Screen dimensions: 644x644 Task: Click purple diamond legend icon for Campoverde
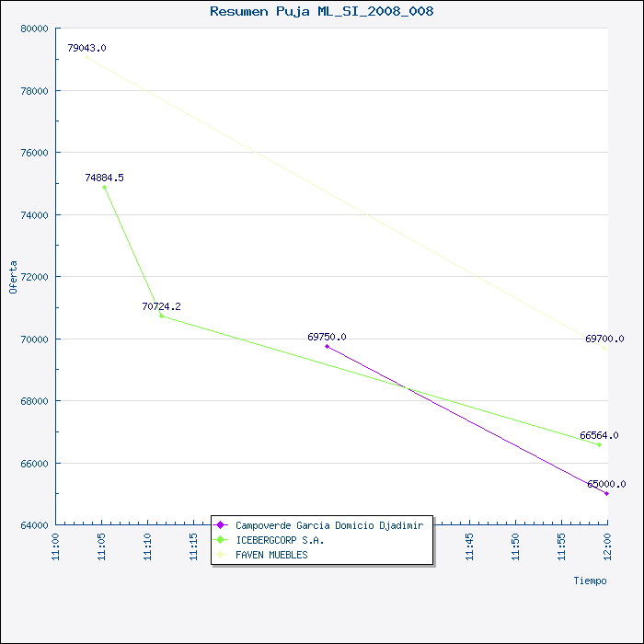[x=221, y=525]
